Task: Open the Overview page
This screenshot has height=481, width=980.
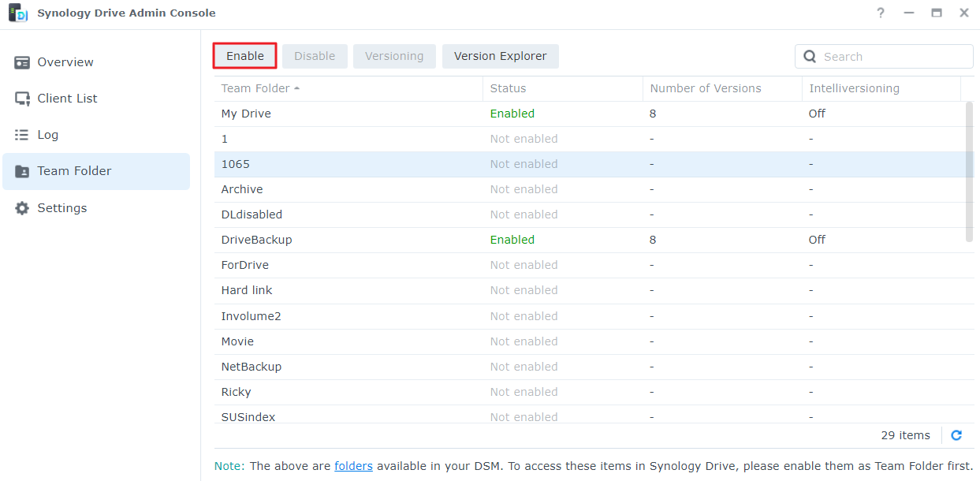Action: click(x=96, y=62)
